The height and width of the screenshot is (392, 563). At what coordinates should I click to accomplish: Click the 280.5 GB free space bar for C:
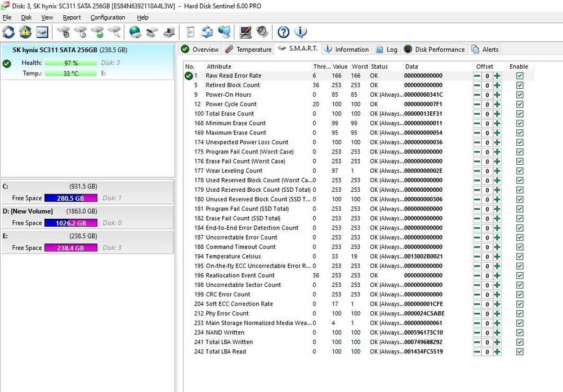pyautogui.click(x=71, y=198)
